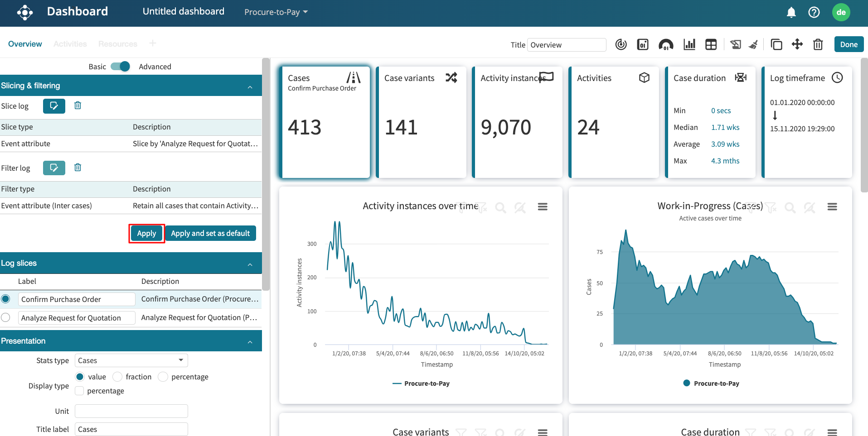Click the table widget icon

[711, 44]
